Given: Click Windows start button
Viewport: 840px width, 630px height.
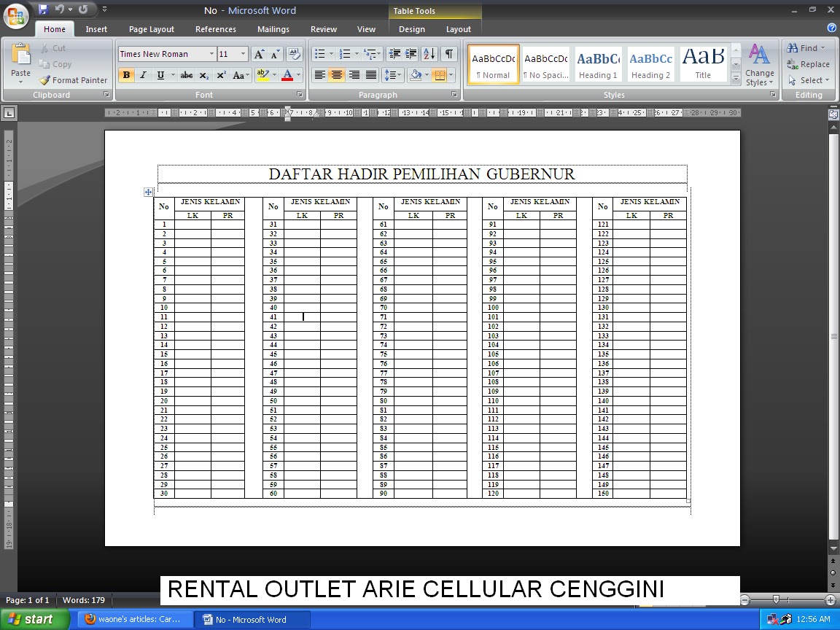Looking at the screenshot, I should click(35, 619).
